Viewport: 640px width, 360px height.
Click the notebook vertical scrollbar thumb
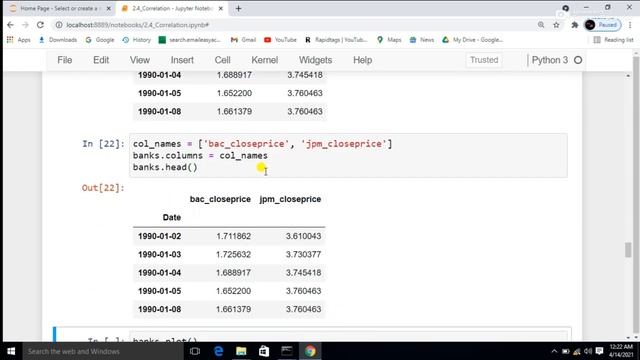click(628, 250)
